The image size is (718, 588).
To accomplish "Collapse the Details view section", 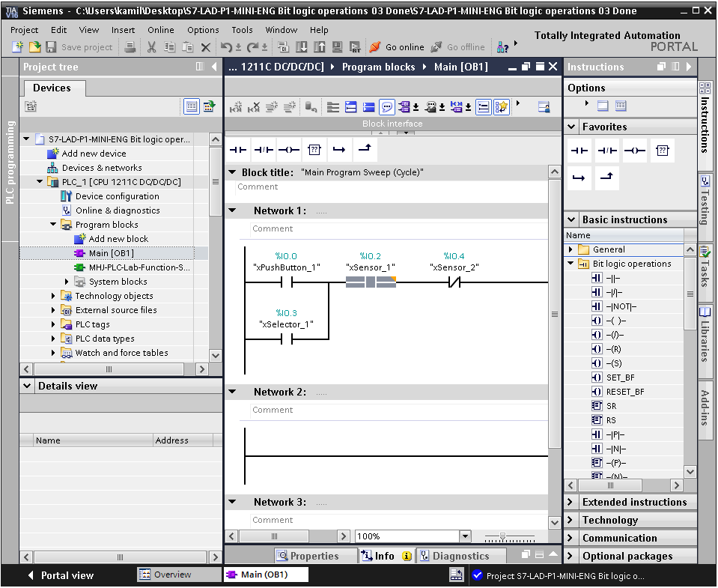I will pyautogui.click(x=28, y=386).
